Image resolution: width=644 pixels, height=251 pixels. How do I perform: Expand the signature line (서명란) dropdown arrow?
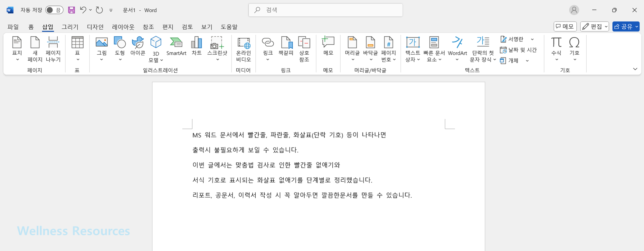[532, 39]
